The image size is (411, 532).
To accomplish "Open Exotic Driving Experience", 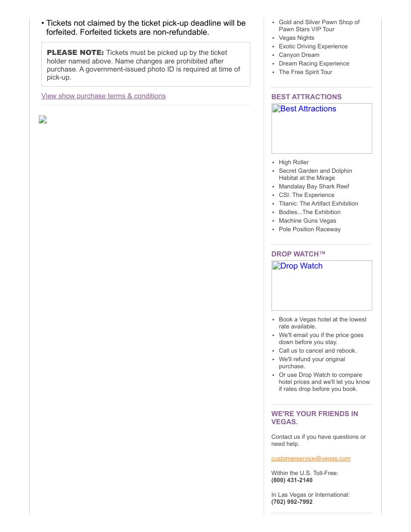I will click(313, 46).
